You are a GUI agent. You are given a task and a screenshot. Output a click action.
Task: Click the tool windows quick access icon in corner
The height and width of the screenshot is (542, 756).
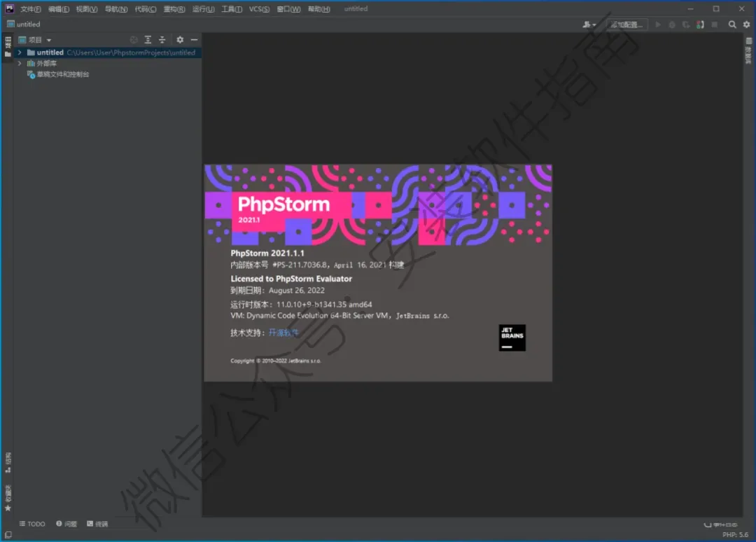click(x=8, y=535)
